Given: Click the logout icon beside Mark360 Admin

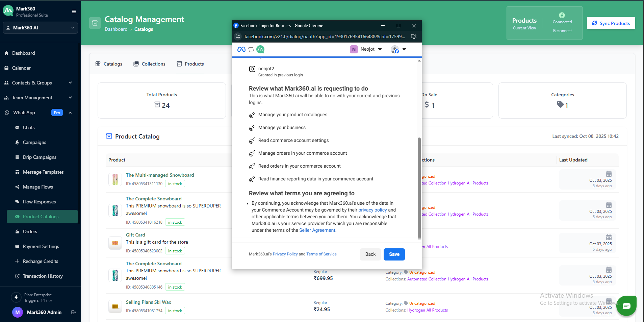Looking at the screenshot, I should 74,312.
